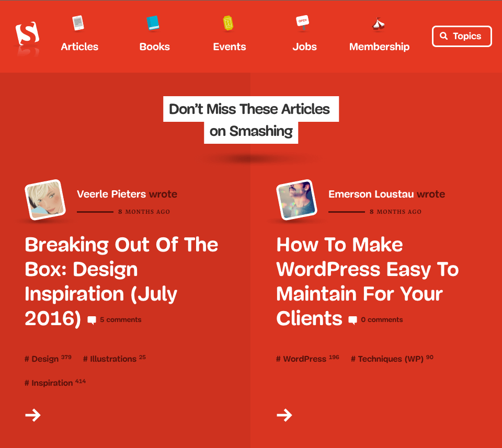View the 5 comments link
Screen dimensions: 502x448
click(x=120, y=319)
